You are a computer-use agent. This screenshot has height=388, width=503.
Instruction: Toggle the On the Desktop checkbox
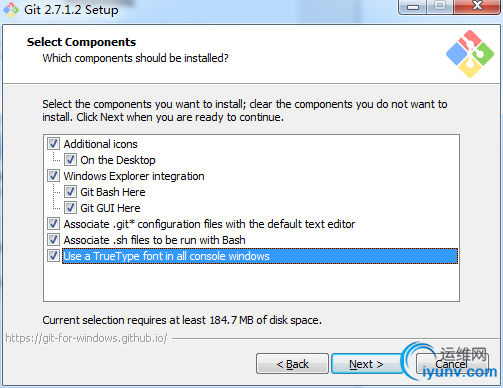70,160
